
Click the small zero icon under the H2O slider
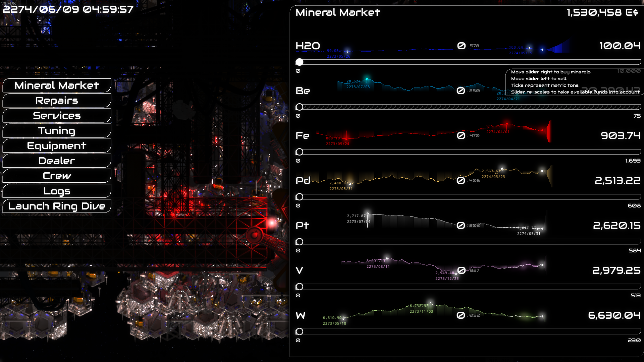[298, 71]
